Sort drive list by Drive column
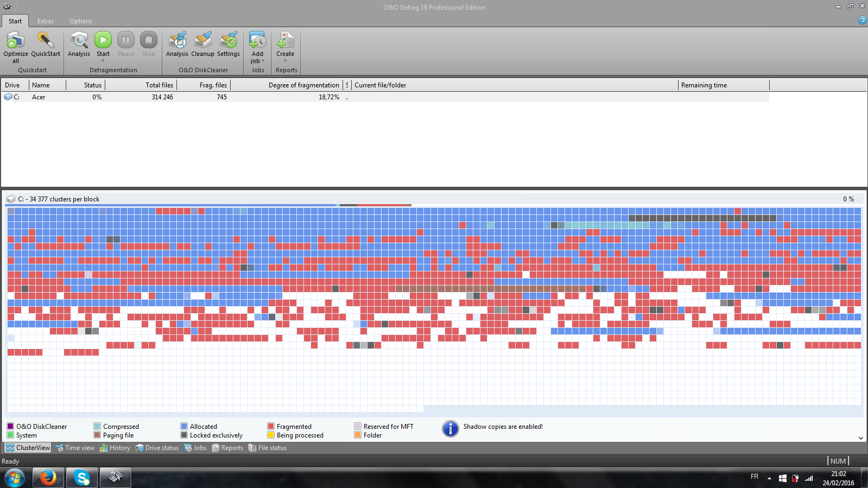The width and height of the screenshot is (868, 488). click(x=15, y=85)
